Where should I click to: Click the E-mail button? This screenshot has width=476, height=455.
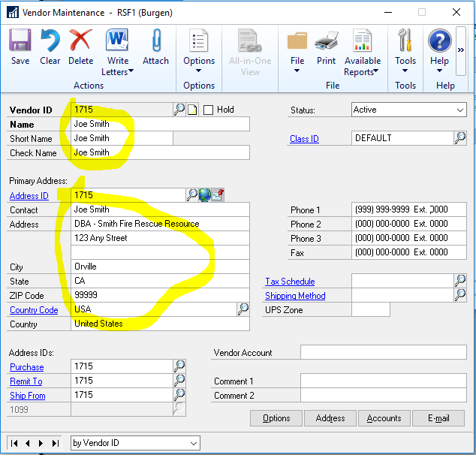(x=438, y=418)
